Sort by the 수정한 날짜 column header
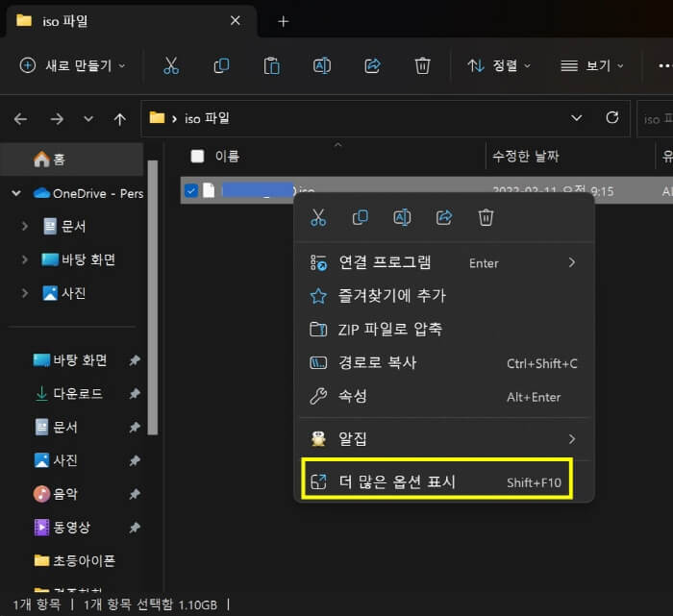 [525, 156]
